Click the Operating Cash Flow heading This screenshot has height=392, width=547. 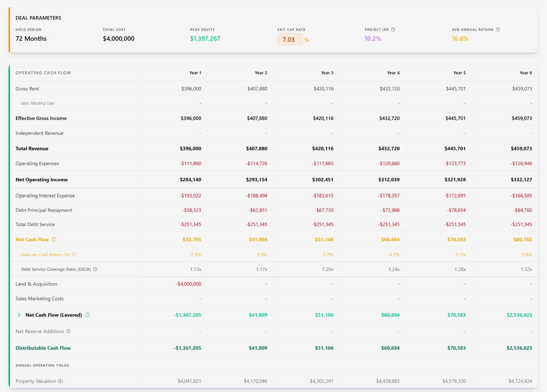(x=43, y=73)
